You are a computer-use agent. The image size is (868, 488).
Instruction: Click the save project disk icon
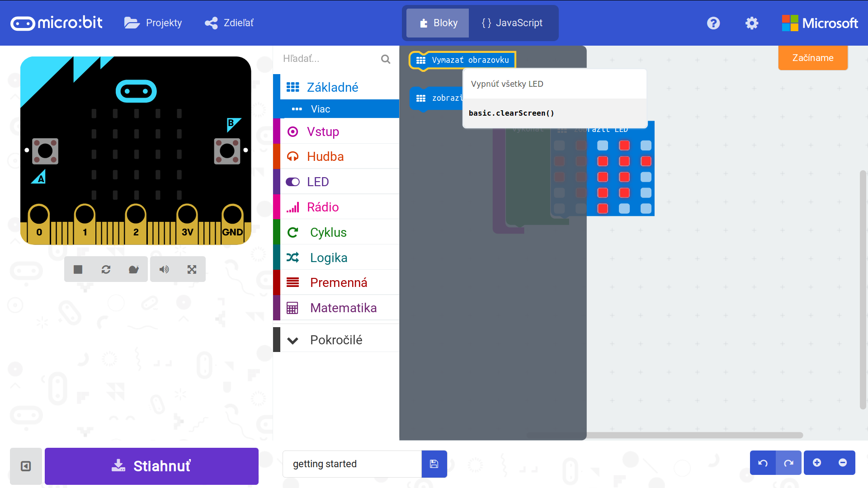click(434, 464)
